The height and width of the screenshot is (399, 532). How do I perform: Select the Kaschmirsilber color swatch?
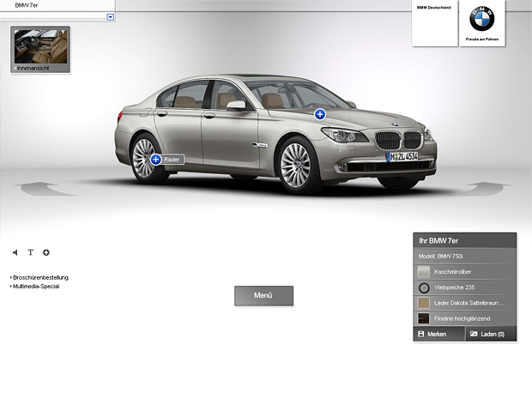pyautogui.click(x=423, y=272)
